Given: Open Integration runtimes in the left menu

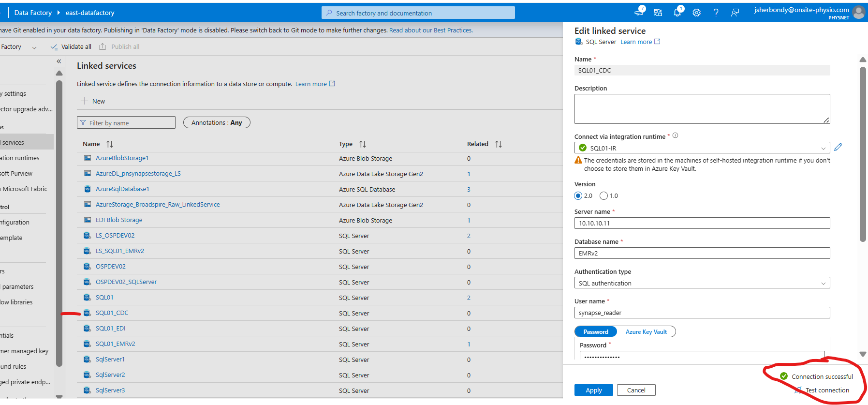Looking at the screenshot, I should [20, 158].
